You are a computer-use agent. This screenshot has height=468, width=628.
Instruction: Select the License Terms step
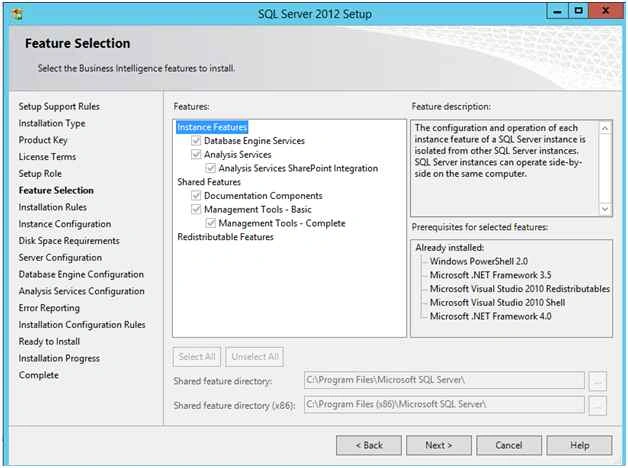[47, 157]
